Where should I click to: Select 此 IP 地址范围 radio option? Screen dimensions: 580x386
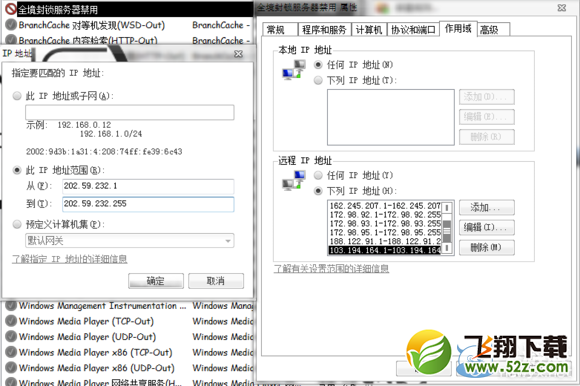tap(17, 170)
